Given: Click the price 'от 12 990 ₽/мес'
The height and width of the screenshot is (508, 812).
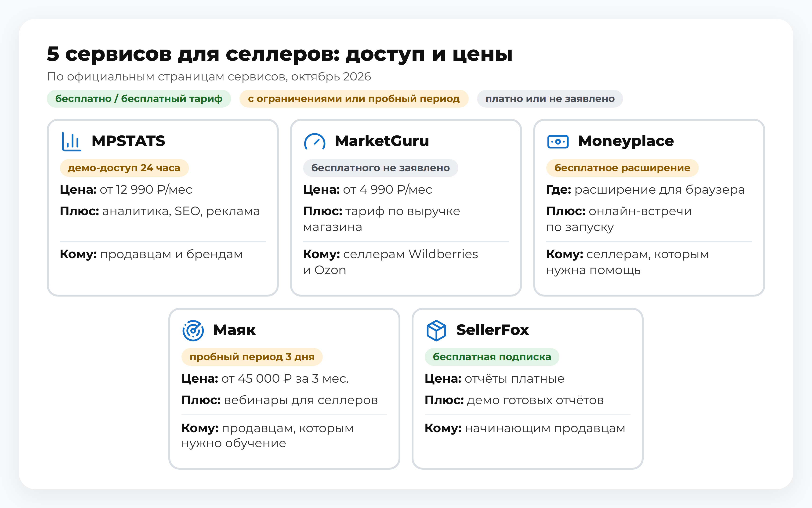Looking at the screenshot, I should pyautogui.click(x=146, y=189).
